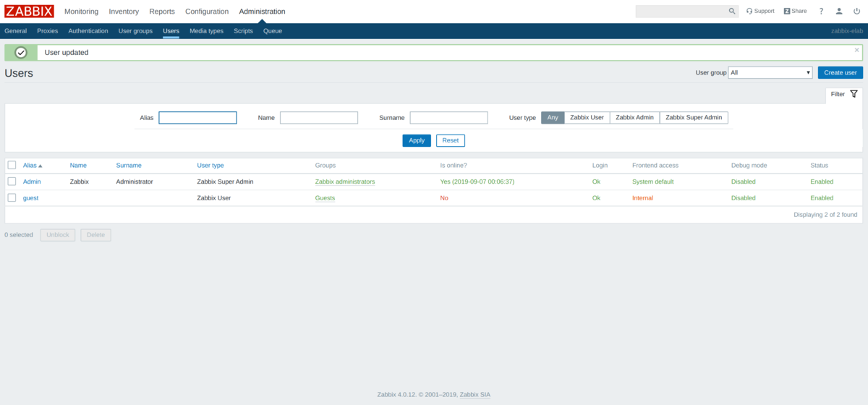This screenshot has height=405, width=868.
Task: Click the sign out power icon
Action: (856, 12)
